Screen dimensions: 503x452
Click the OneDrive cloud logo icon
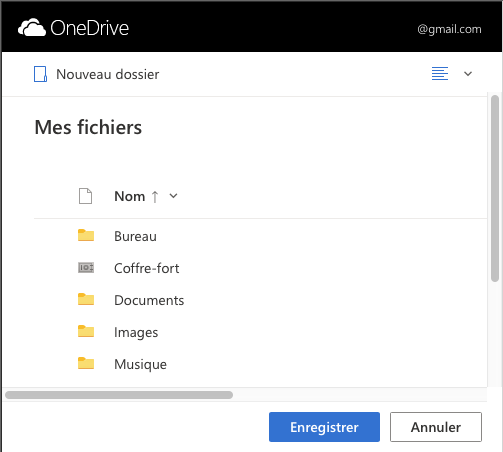32,27
